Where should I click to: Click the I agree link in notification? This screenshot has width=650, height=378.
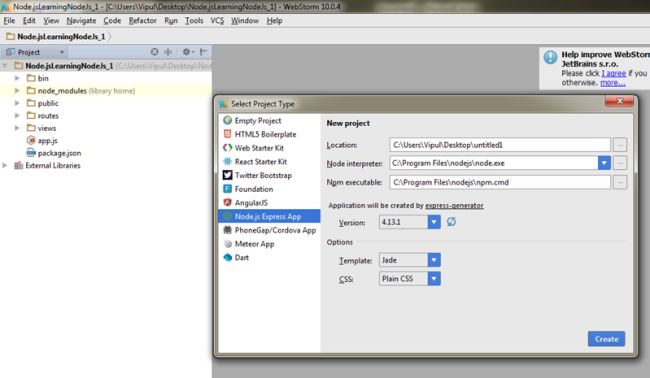pos(614,73)
